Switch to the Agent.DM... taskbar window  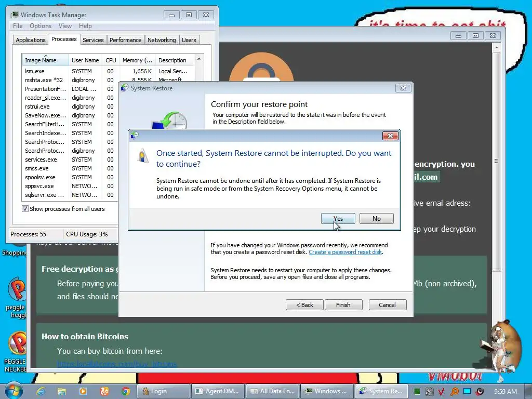pyautogui.click(x=218, y=391)
